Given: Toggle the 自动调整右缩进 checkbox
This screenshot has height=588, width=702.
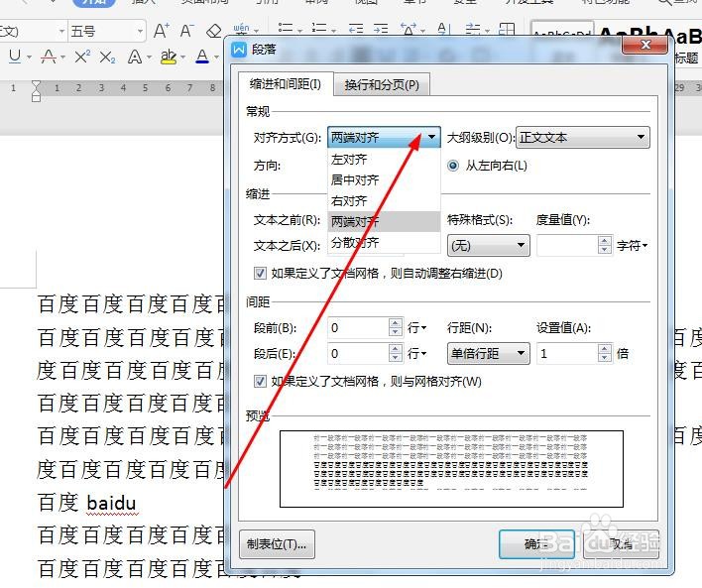Looking at the screenshot, I should click(260, 273).
